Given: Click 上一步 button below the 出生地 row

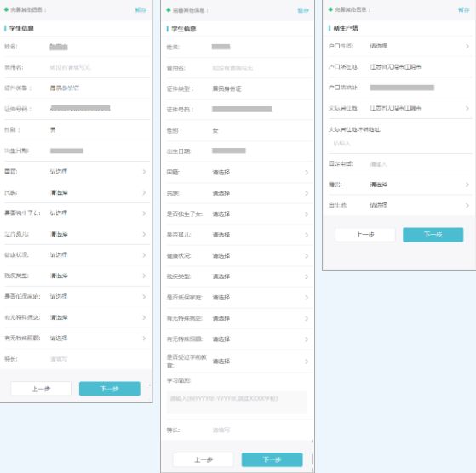Looking at the screenshot, I should click(365, 235).
